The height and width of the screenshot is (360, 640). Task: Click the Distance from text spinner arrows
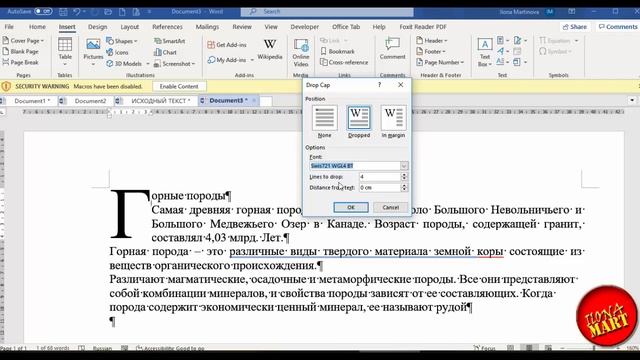(x=404, y=187)
